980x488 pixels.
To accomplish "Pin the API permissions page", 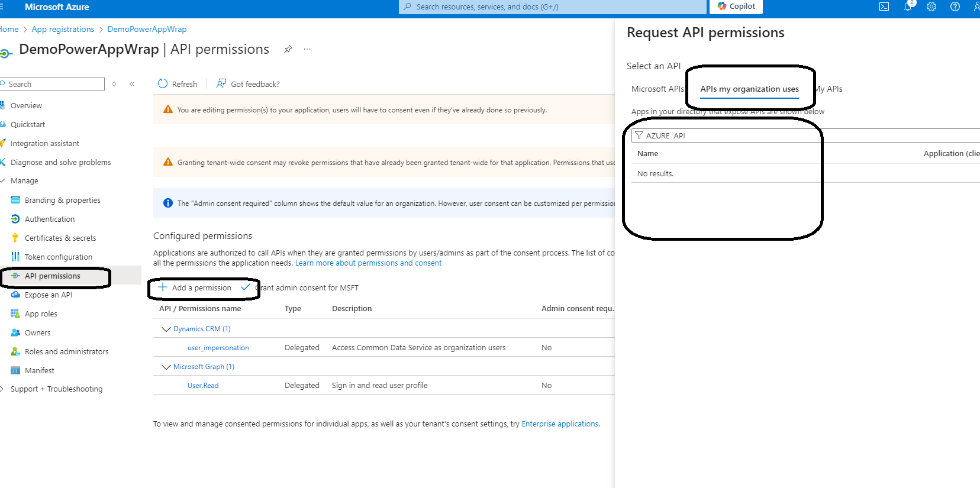I will click(x=288, y=49).
